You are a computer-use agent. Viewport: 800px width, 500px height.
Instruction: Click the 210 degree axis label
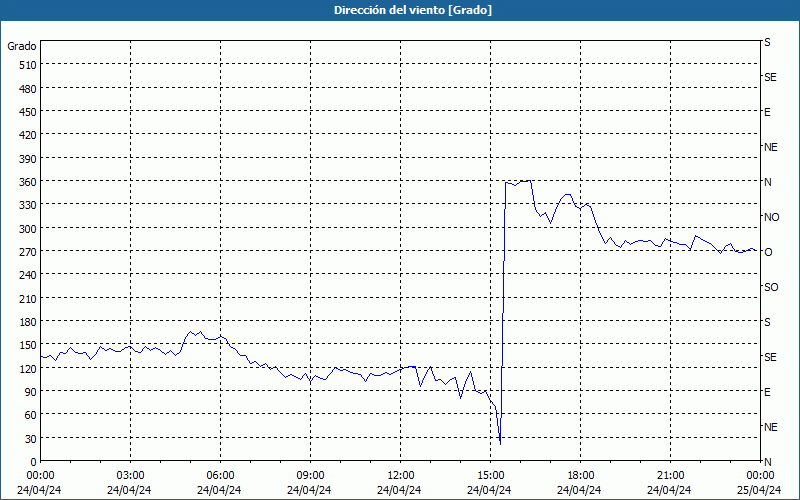28,298
